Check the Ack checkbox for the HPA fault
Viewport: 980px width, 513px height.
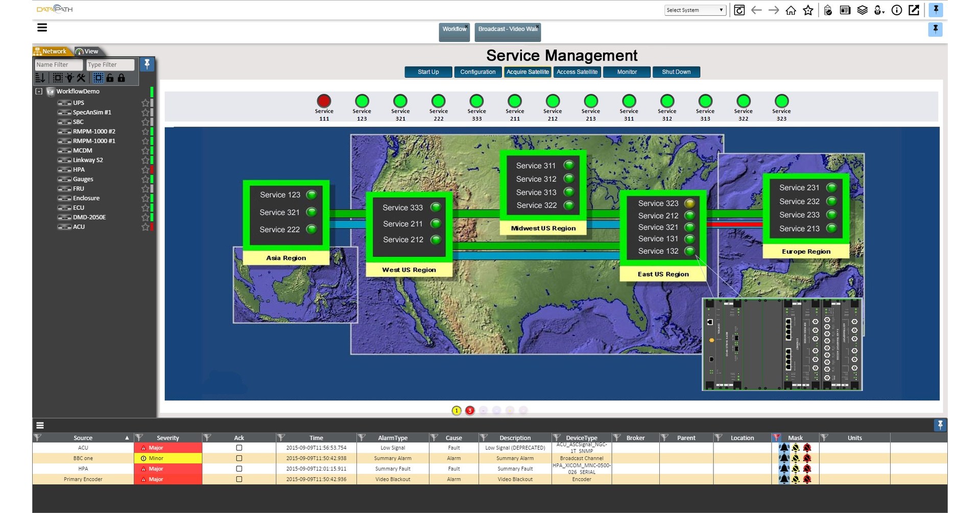click(238, 468)
